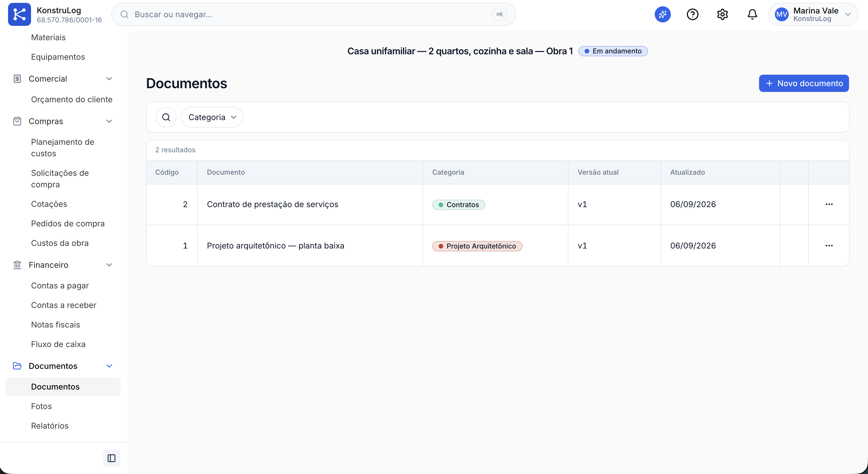Collapse the Financeiro section chevron
The height and width of the screenshot is (474, 868).
109,265
